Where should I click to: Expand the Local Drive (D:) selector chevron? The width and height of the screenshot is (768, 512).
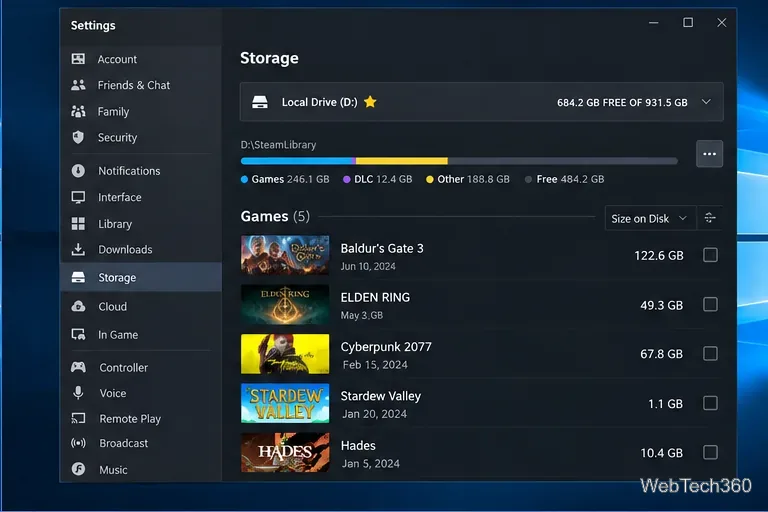pyautogui.click(x=706, y=102)
